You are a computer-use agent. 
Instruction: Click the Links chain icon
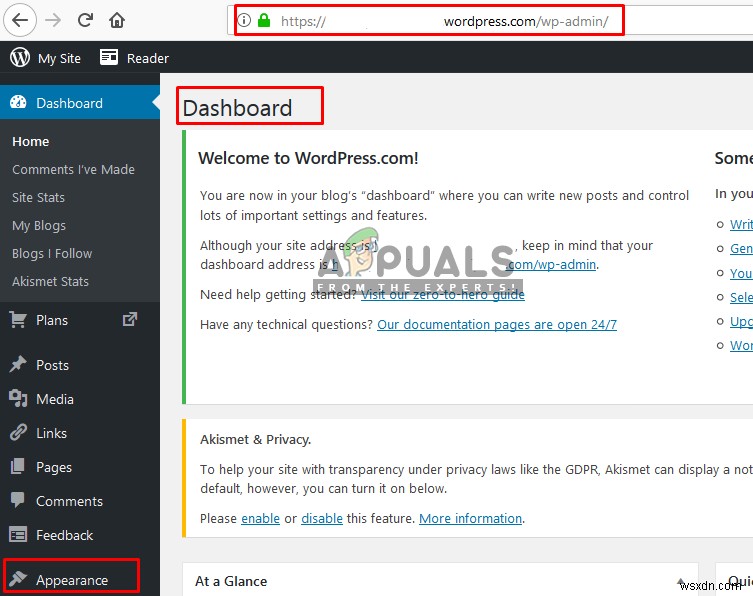coord(18,433)
